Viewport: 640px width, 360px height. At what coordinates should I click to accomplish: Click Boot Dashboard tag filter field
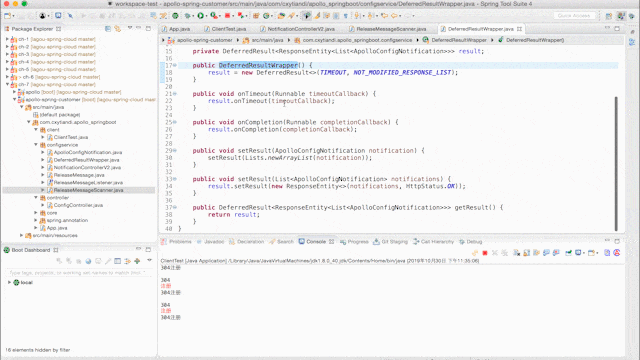click(x=78, y=272)
